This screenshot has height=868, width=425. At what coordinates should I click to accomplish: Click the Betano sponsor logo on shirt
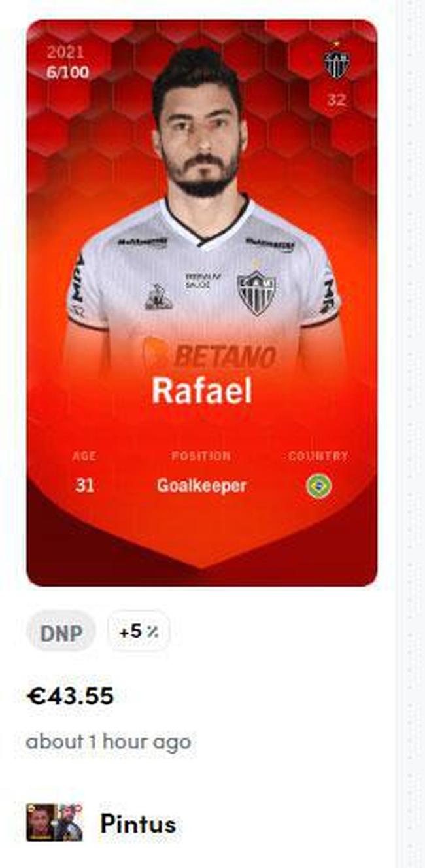(209, 355)
